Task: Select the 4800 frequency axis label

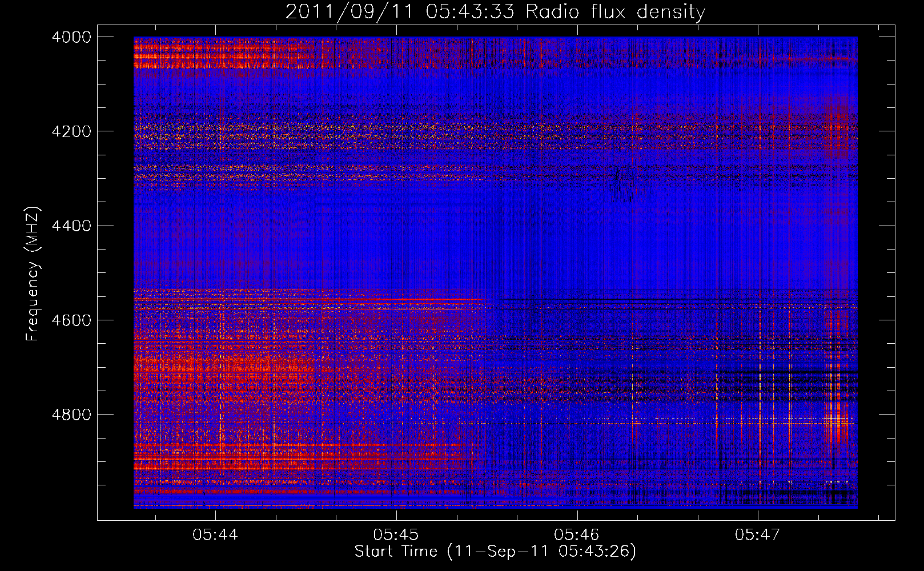Action: [x=71, y=415]
